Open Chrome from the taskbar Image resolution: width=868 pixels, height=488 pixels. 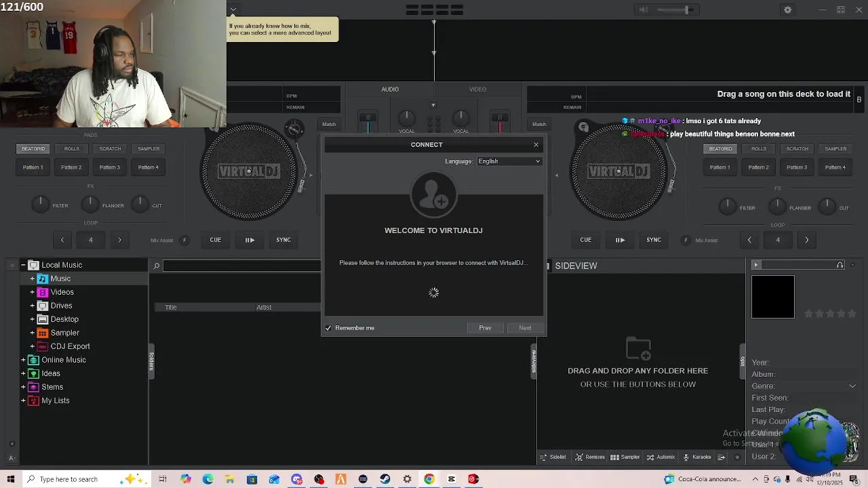coord(429,479)
